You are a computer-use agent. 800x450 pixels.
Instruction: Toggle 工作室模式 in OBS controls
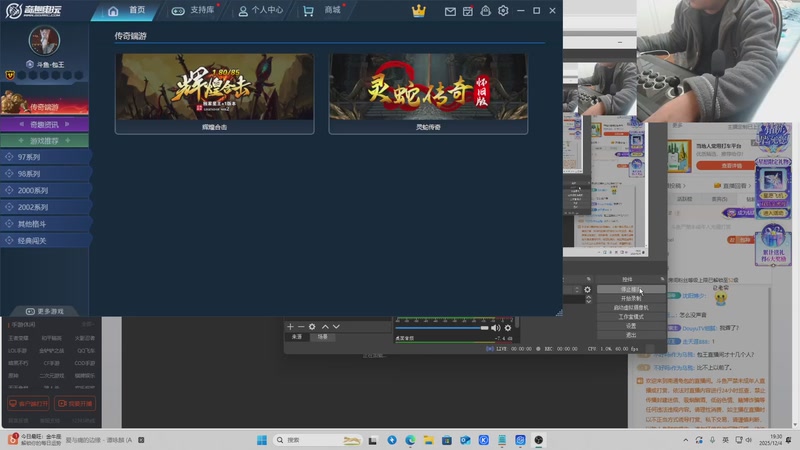(631, 317)
